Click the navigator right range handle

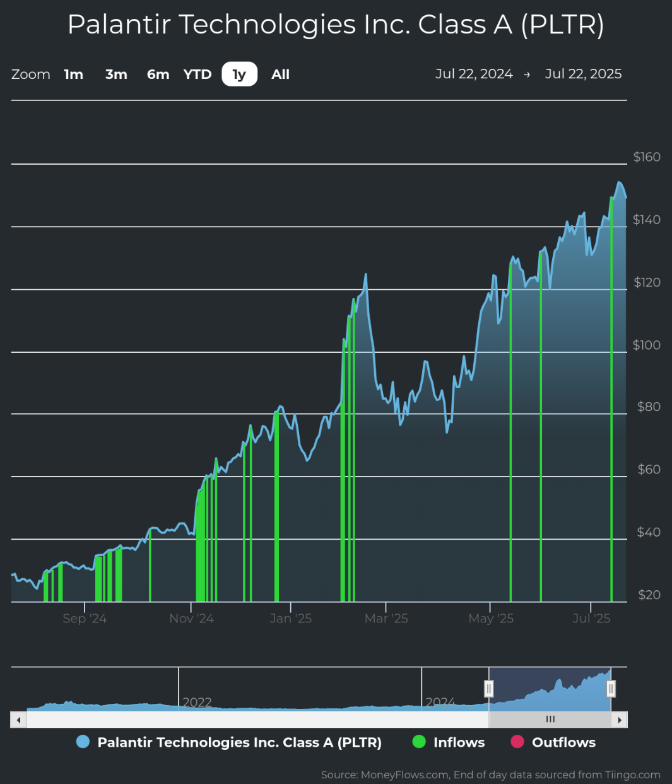[x=611, y=688]
